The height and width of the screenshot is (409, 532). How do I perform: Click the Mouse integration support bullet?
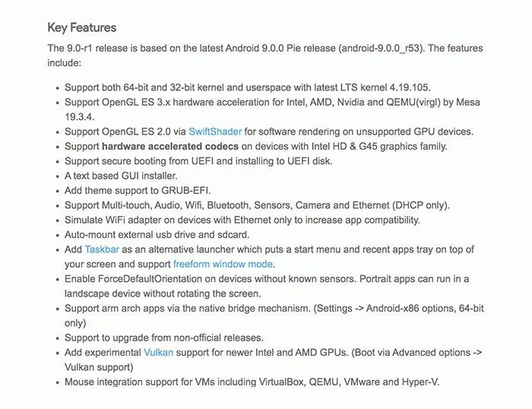pyautogui.click(x=252, y=382)
